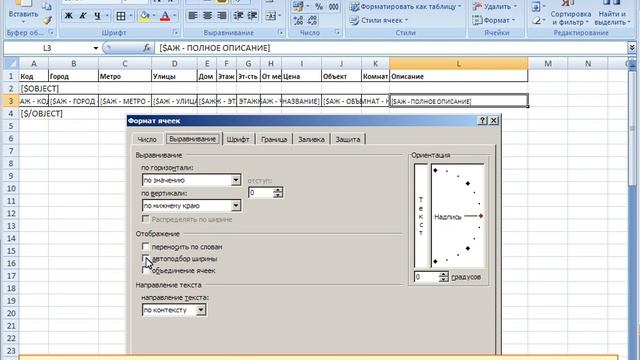Click the formula bar text field
The image size is (640, 360).
click(x=391, y=48)
